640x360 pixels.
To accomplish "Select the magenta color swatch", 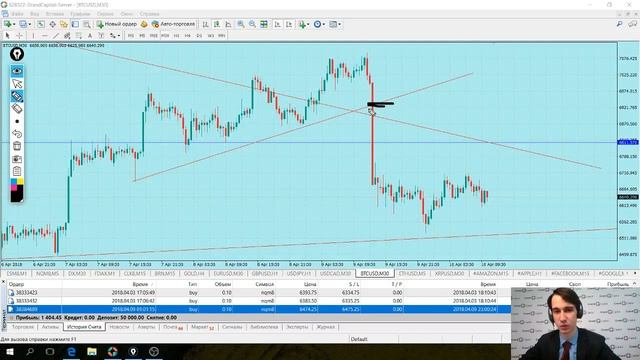I will pyautogui.click(x=14, y=187).
